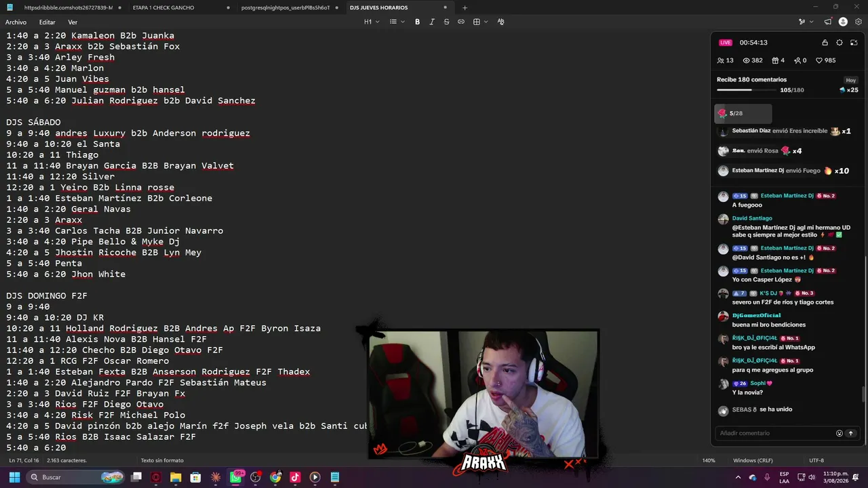Open the Editar menu
868x488 pixels.
pyautogui.click(x=47, y=22)
